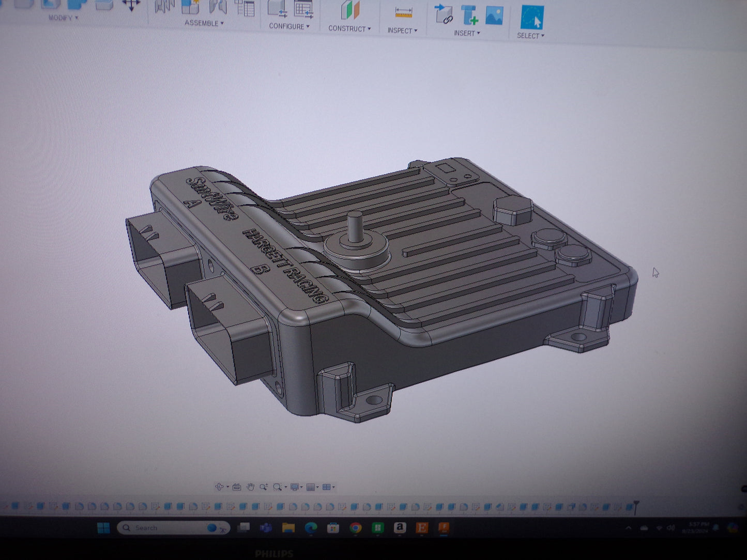This screenshot has width=747, height=560.
Task: Open the ASSEMBLE dropdown menu
Action: pyautogui.click(x=204, y=23)
